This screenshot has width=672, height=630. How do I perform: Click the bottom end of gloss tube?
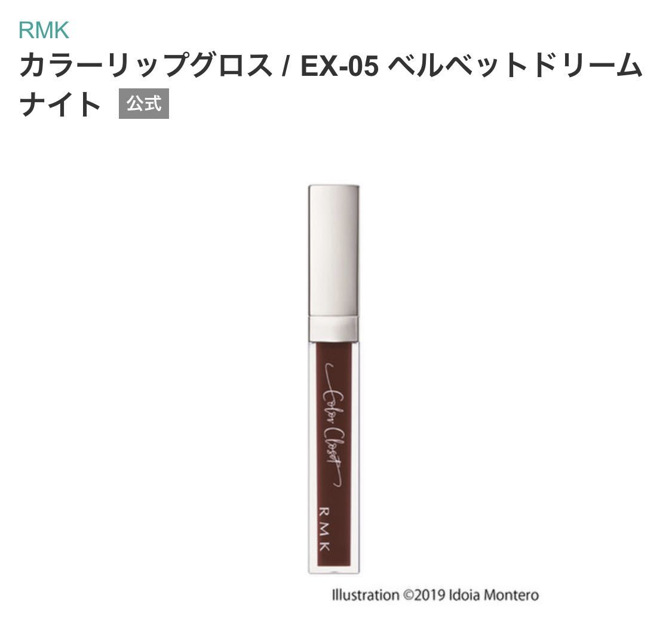pyautogui.click(x=335, y=570)
